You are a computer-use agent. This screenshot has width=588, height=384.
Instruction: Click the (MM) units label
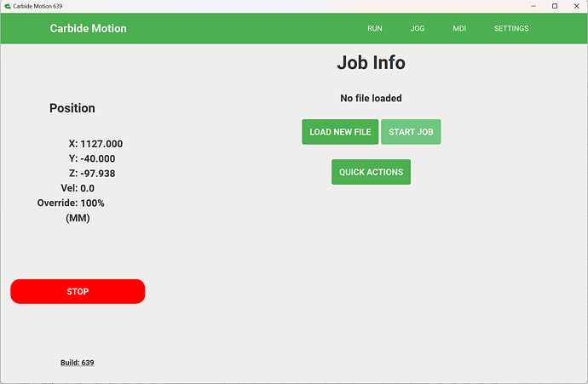[x=78, y=218]
